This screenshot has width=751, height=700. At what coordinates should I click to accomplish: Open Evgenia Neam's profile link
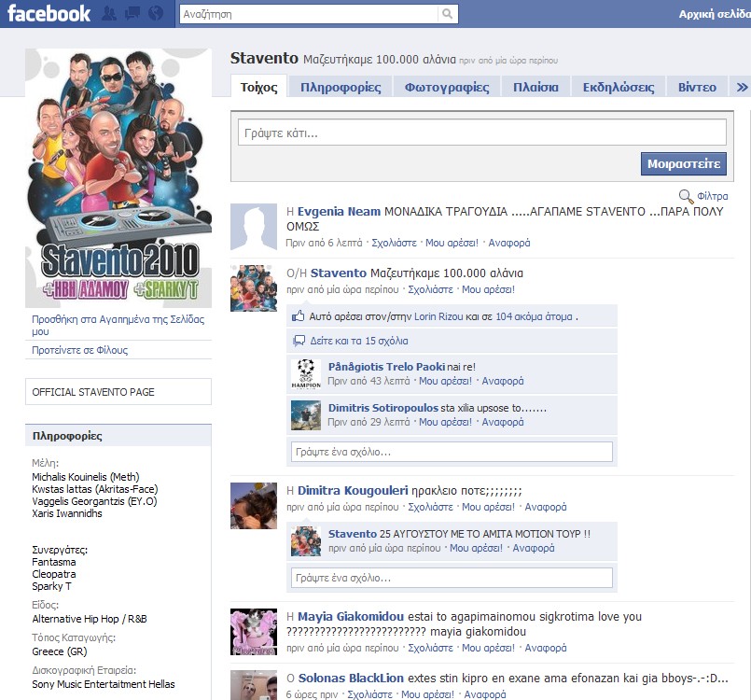(x=339, y=212)
